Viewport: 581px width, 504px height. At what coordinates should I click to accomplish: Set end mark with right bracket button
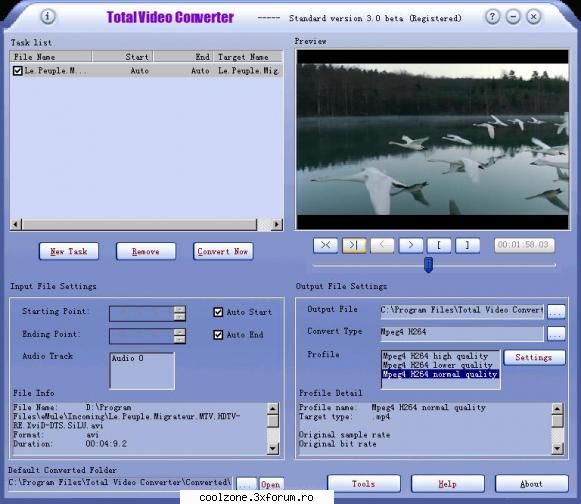coord(468,245)
